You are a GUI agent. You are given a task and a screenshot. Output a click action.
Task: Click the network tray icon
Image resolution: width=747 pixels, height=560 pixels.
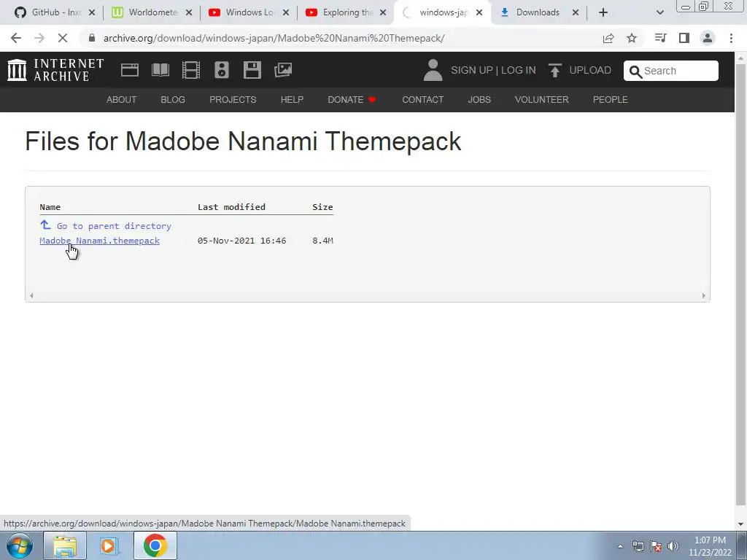click(x=638, y=546)
